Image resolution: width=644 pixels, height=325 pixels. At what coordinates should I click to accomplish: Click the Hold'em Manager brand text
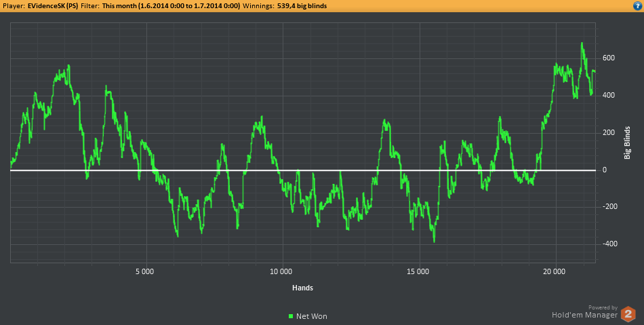584,315
